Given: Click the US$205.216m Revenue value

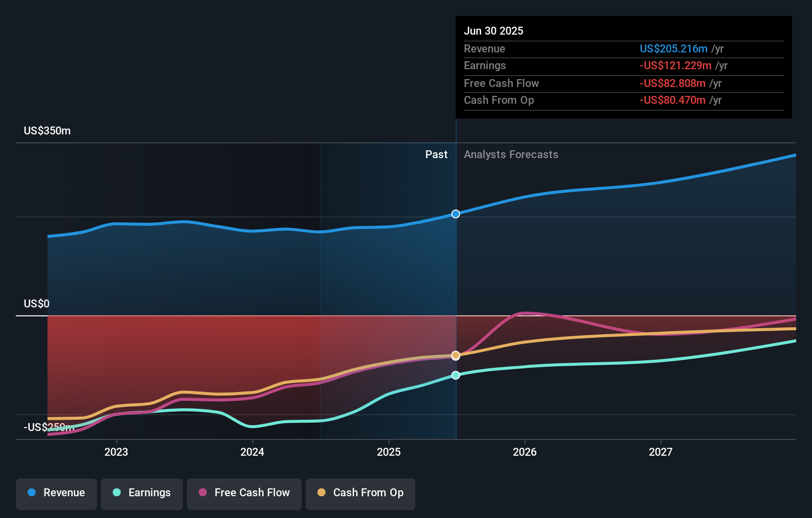Looking at the screenshot, I should [674, 48].
